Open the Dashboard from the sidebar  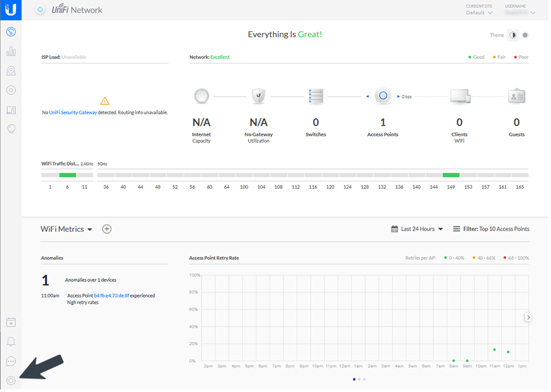pos(10,32)
